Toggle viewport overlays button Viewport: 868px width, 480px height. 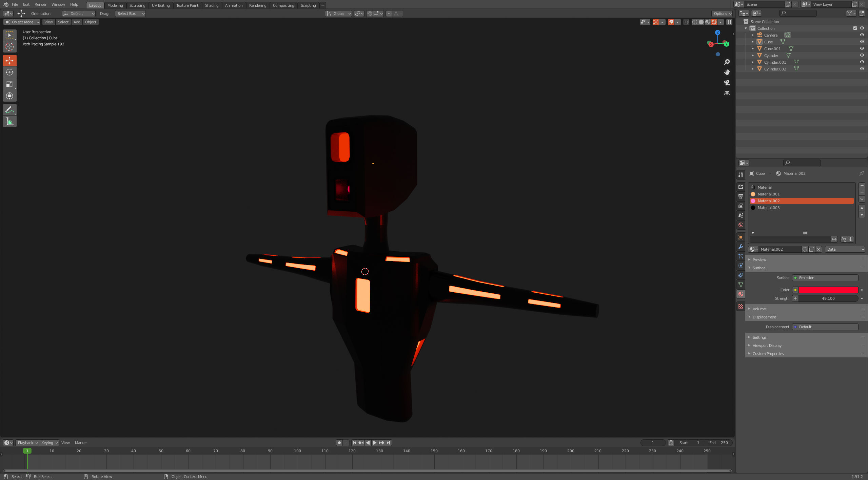click(671, 22)
